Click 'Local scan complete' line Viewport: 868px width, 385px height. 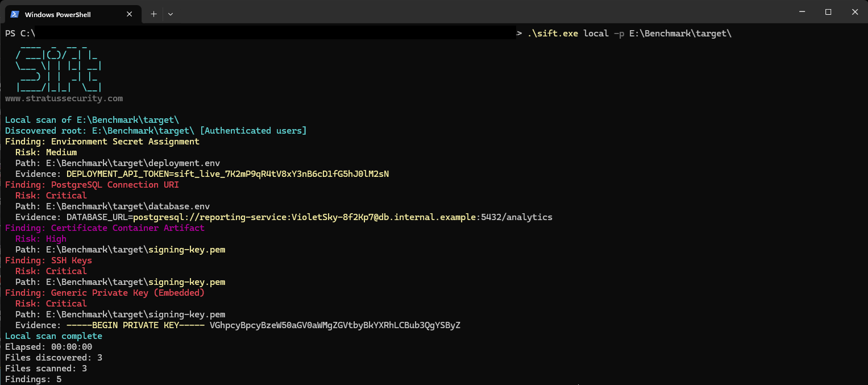pyautogui.click(x=53, y=336)
